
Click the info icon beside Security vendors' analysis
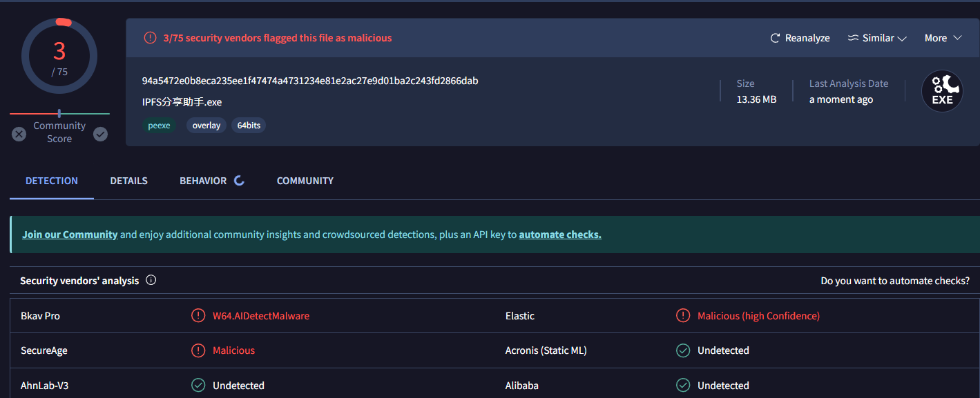pyautogui.click(x=151, y=280)
